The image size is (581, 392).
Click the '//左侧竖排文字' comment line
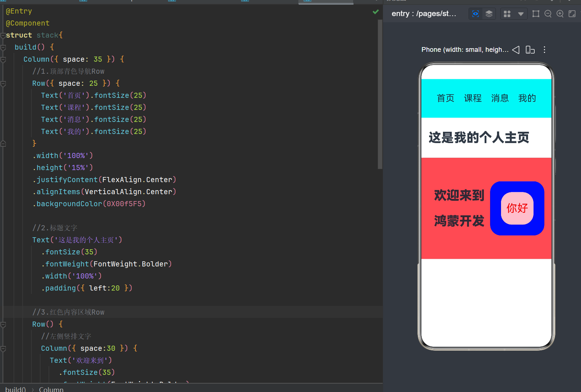tap(66, 336)
